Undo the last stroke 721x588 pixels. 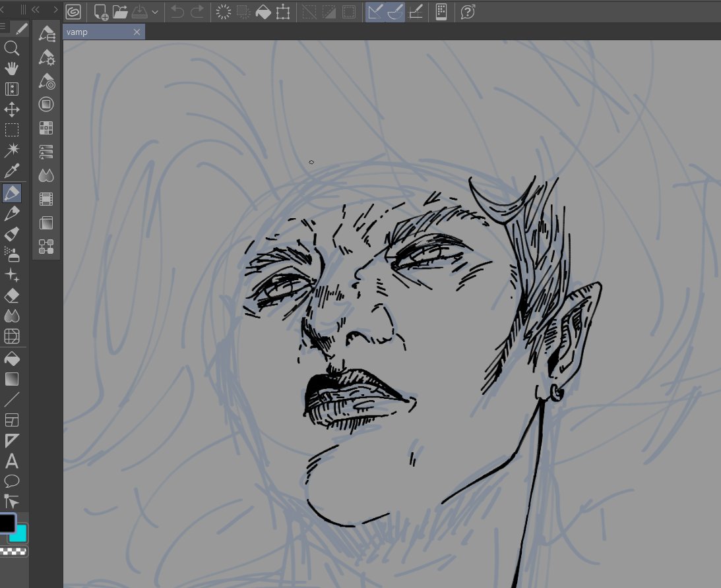click(177, 11)
